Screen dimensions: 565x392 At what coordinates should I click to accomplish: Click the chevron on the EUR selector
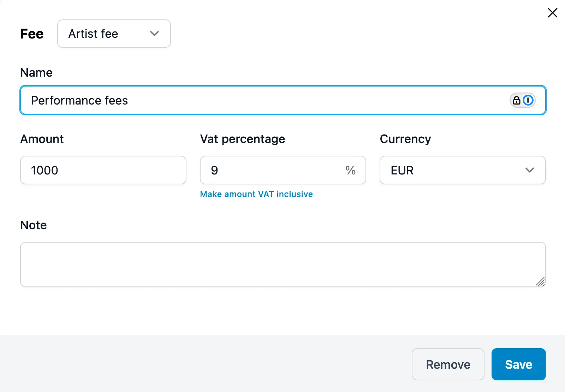tap(529, 170)
